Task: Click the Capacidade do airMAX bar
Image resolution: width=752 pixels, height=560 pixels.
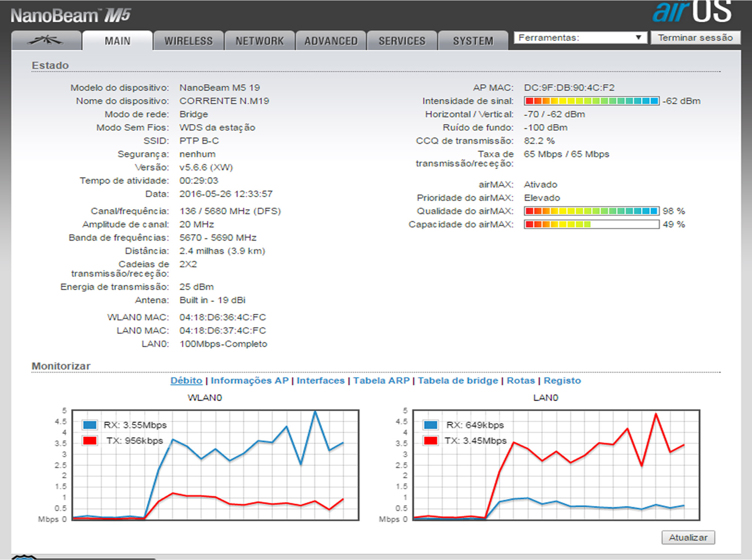Action: tap(591, 224)
